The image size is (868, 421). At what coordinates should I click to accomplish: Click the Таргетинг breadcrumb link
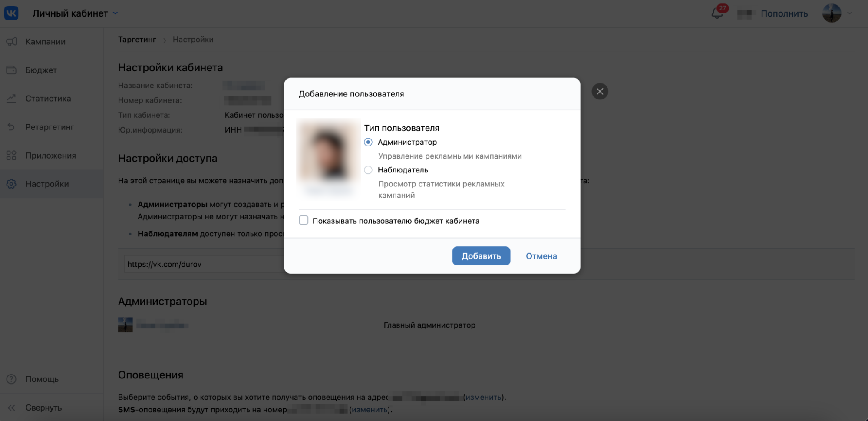137,40
